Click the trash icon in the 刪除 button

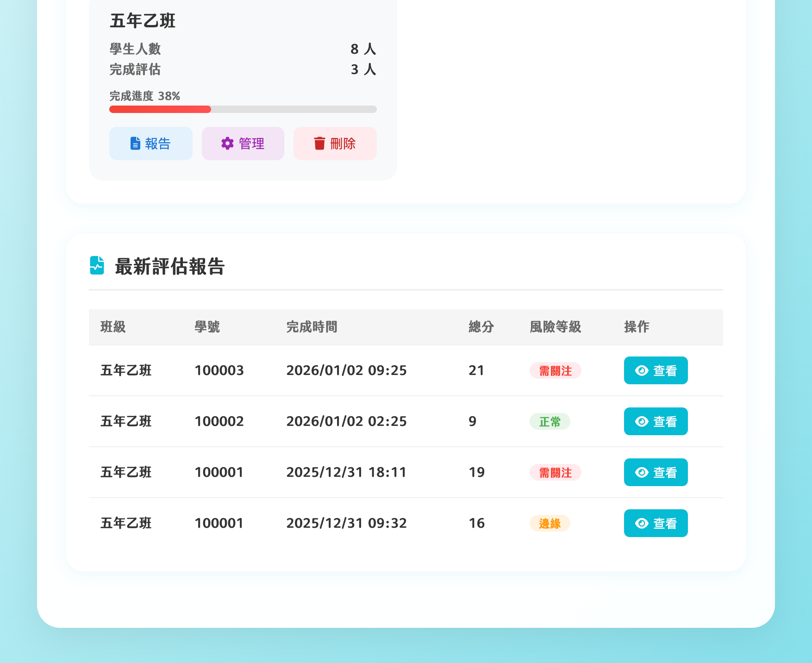319,144
